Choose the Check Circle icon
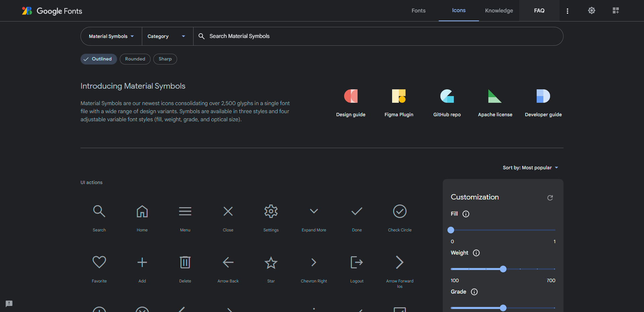This screenshot has height=312, width=644. pyautogui.click(x=400, y=211)
